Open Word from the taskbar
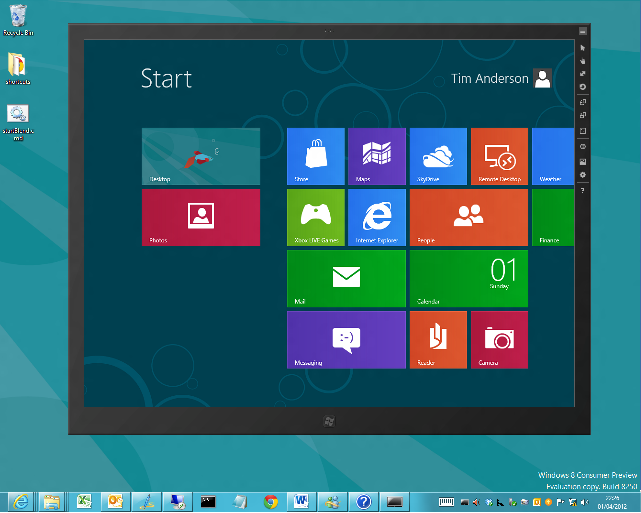The width and height of the screenshot is (641, 513). point(301,502)
